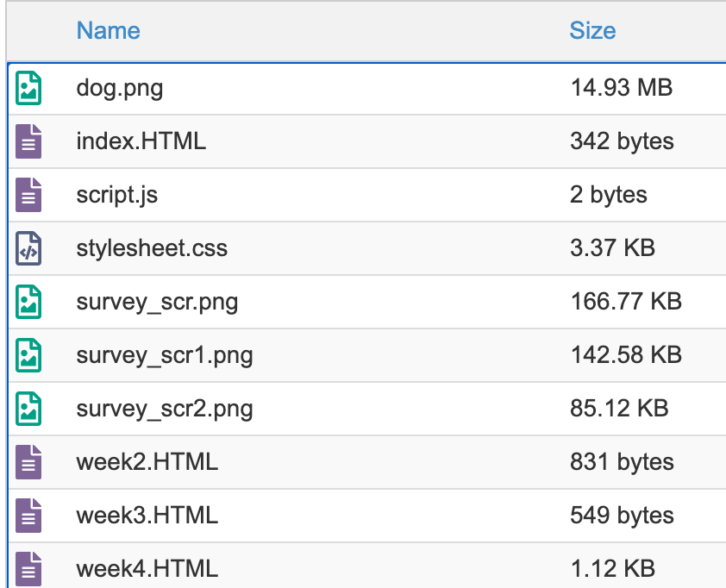This screenshot has width=726, height=588.
Task: Click the document icon beside week2.HTML
Action: (x=28, y=462)
